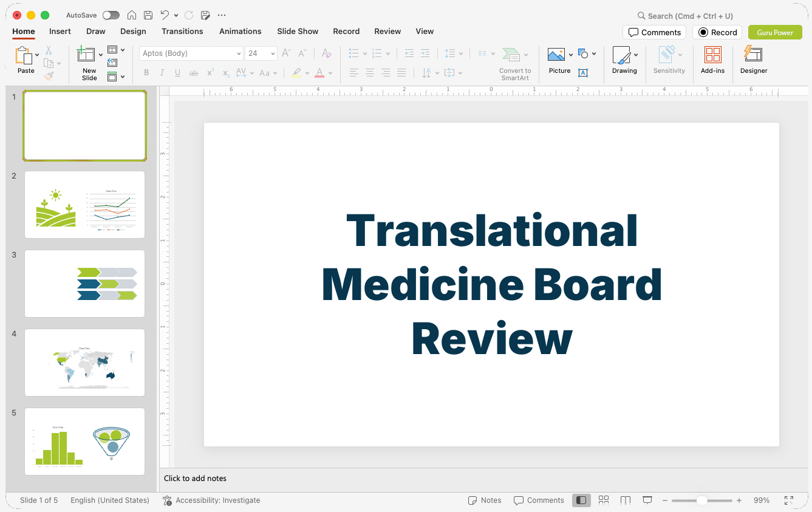
Task: Click the Undo arrow icon
Action: click(x=165, y=15)
